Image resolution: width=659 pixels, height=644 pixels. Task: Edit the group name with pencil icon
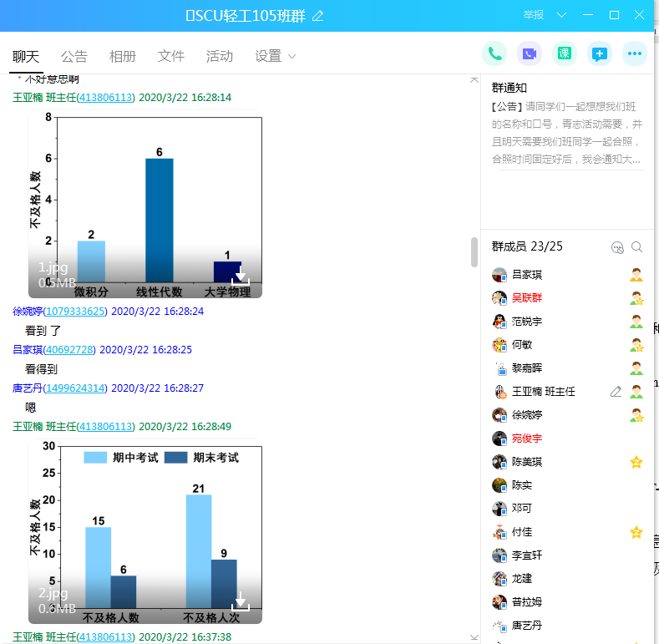point(317,16)
